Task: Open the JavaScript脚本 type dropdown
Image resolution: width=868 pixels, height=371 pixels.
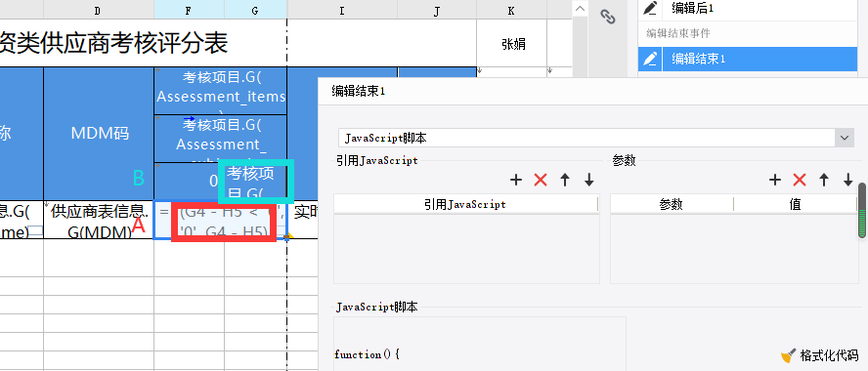Action: [844, 138]
